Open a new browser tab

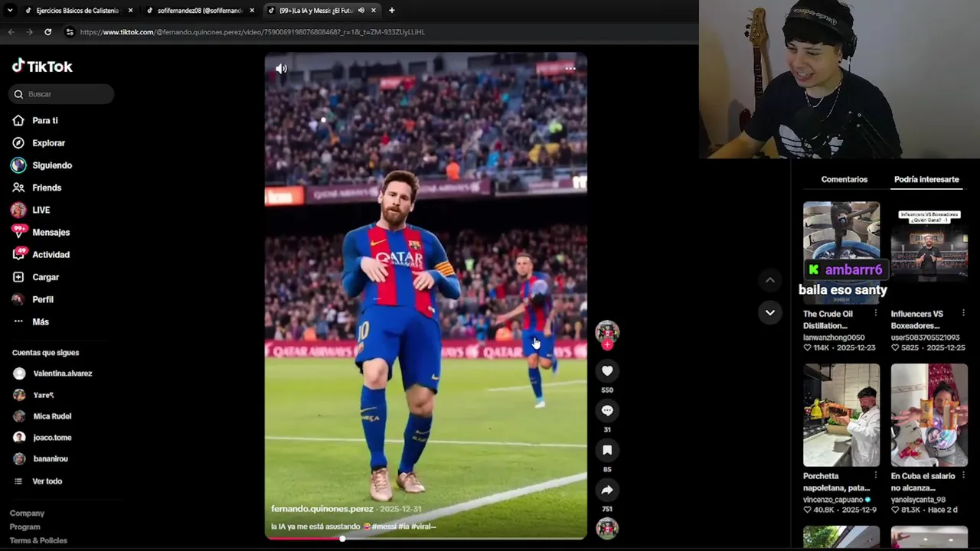pyautogui.click(x=392, y=11)
